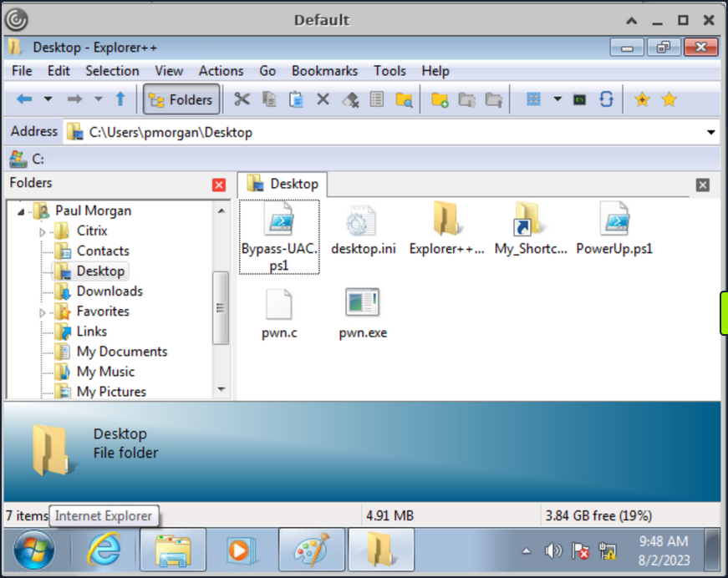The width and height of the screenshot is (728, 578).
Task: Toggle the Folders tree pane button
Action: point(181,99)
